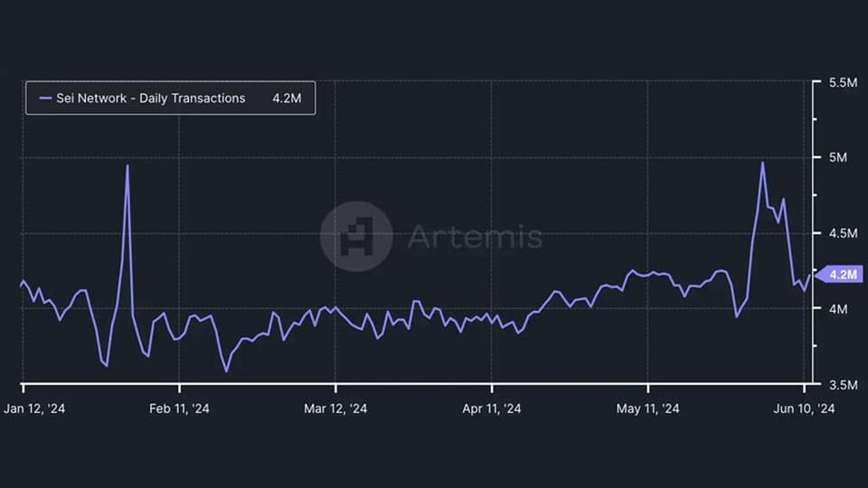868x488 pixels.
Task: Click the May 11, '24 date label
Action: pyautogui.click(x=647, y=408)
